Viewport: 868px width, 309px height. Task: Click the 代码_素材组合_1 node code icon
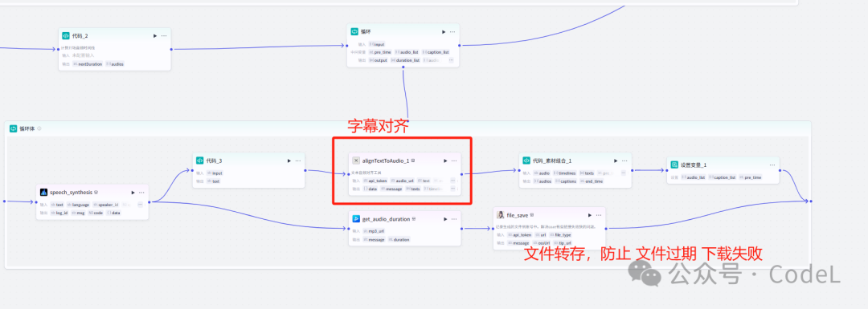526,161
